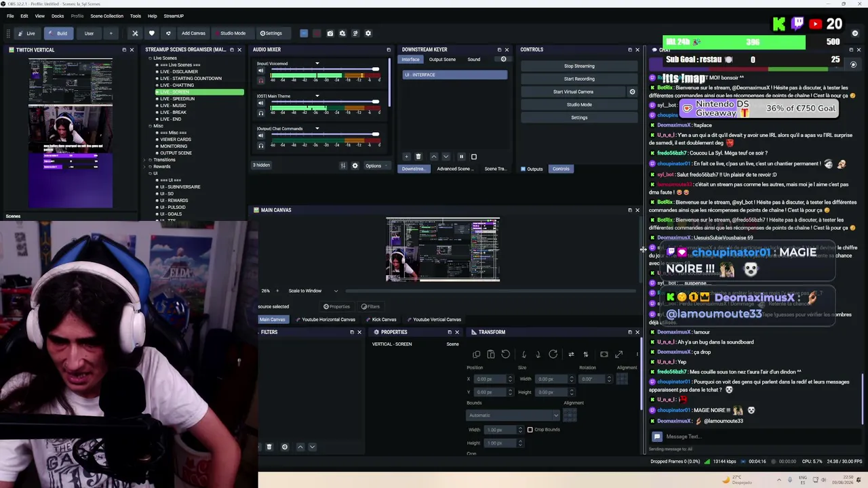Open [Output] Chat Commands dropdown arrow
868x488 pixels.
[x=317, y=129]
